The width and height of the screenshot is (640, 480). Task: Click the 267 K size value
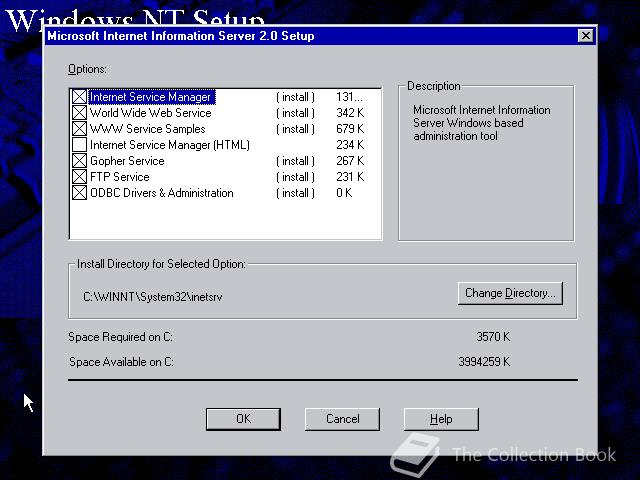pos(350,161)
